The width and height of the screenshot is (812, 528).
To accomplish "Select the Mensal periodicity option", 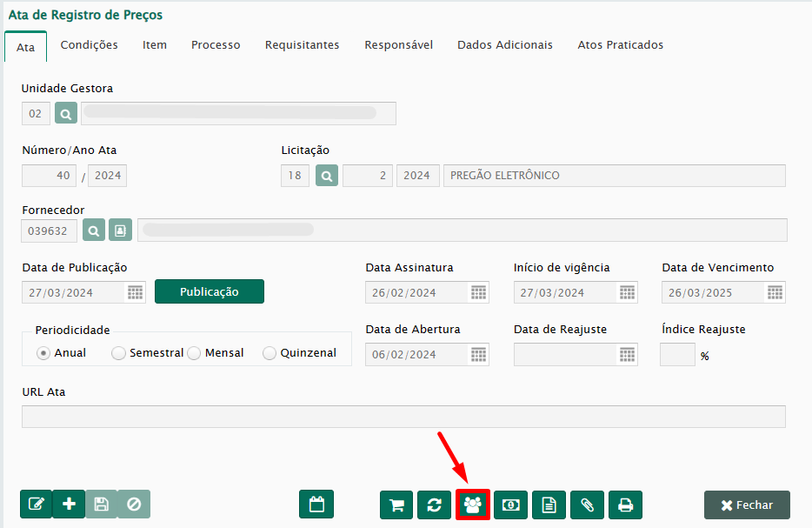I will click(194, 353).
